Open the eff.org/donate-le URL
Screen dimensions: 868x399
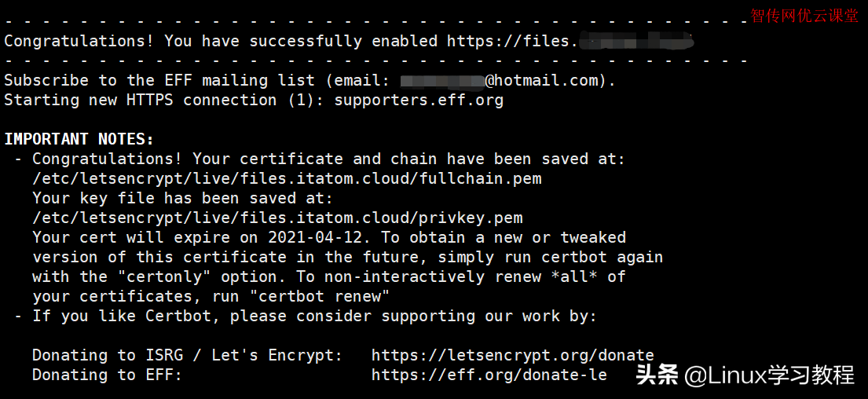(489, 375)
